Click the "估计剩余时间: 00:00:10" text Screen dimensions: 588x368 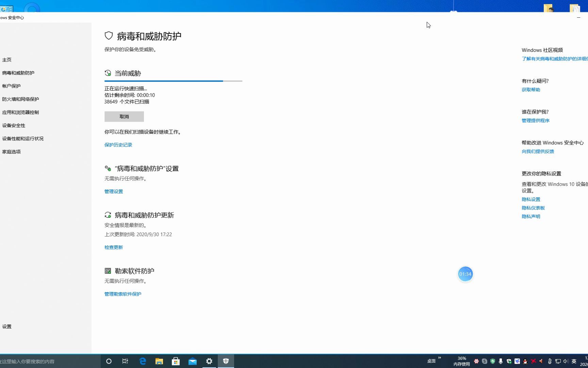[130, 95]
